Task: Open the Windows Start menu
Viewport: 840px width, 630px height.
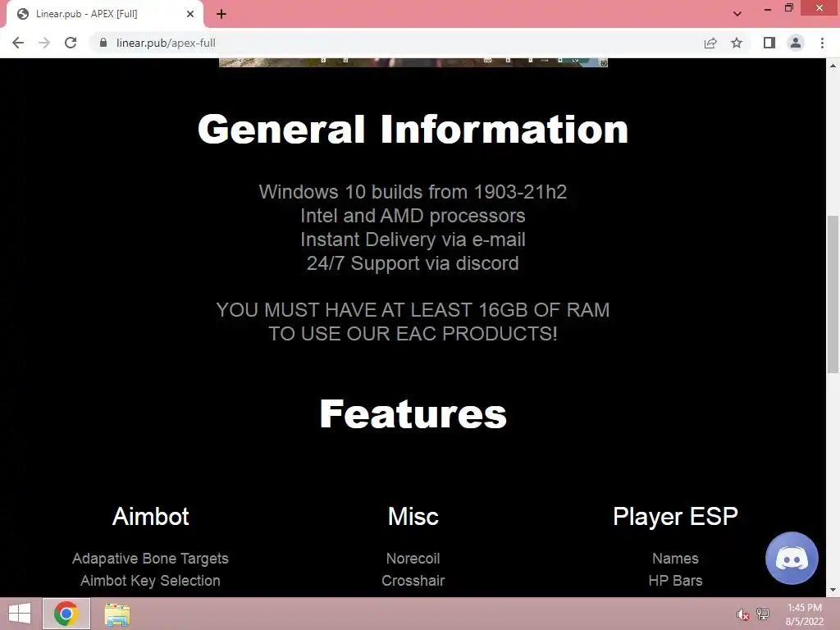Action: pyautogui.click(x=20, y=614)
